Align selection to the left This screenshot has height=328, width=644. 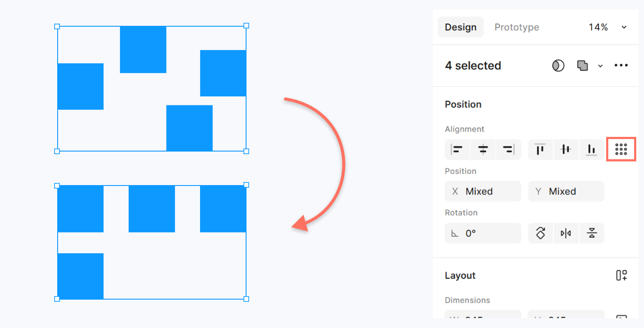pos(457,150)
